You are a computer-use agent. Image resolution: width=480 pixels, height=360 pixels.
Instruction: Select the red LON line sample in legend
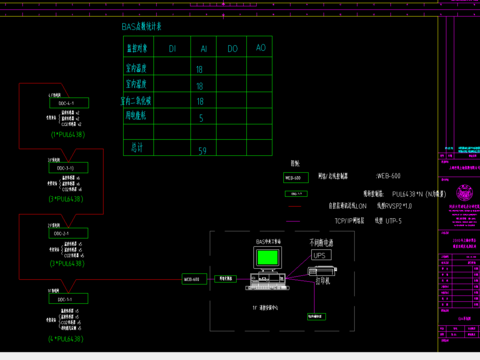295,207
